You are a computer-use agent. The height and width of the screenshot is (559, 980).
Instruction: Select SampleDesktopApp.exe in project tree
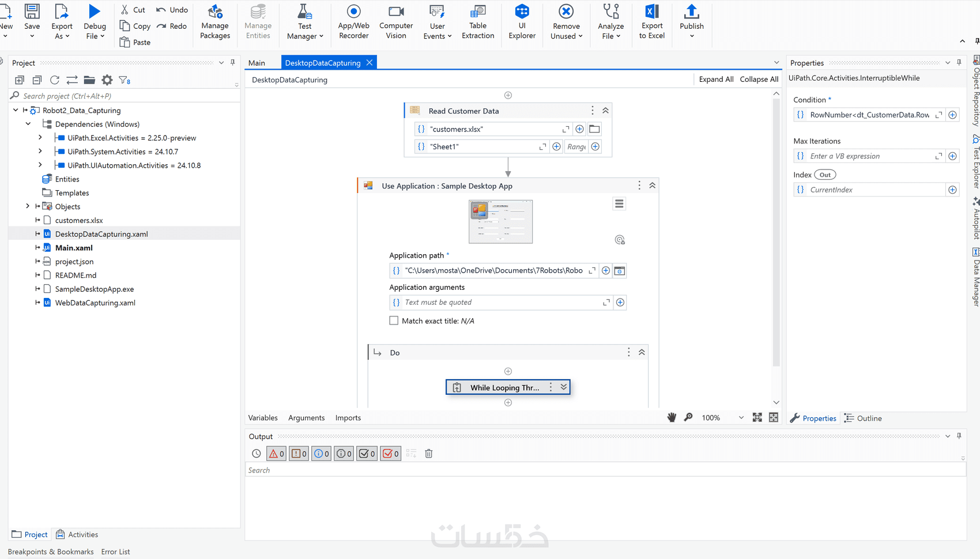click(x=95, y=289)
